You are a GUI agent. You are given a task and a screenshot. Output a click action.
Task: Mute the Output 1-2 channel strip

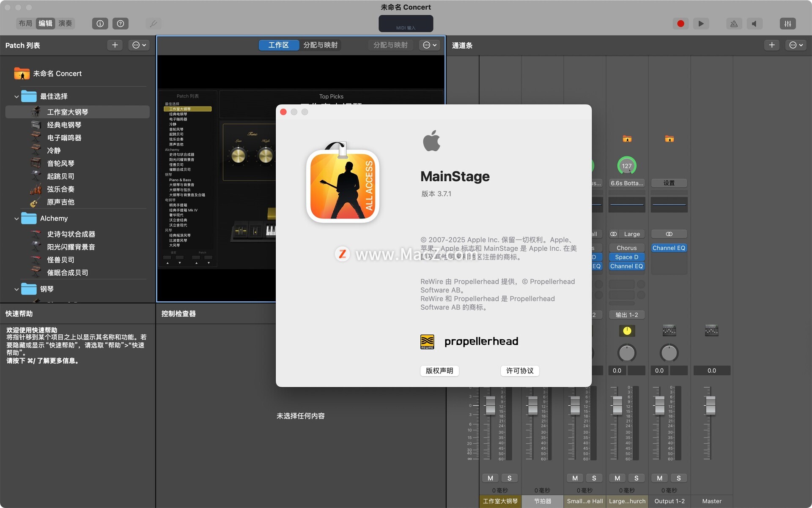click(x=660, y=478)
